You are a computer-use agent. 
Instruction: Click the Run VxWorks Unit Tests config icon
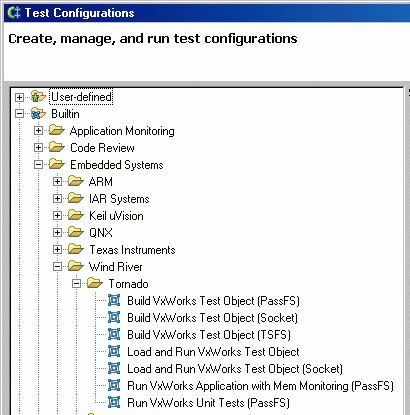[114, 403]
